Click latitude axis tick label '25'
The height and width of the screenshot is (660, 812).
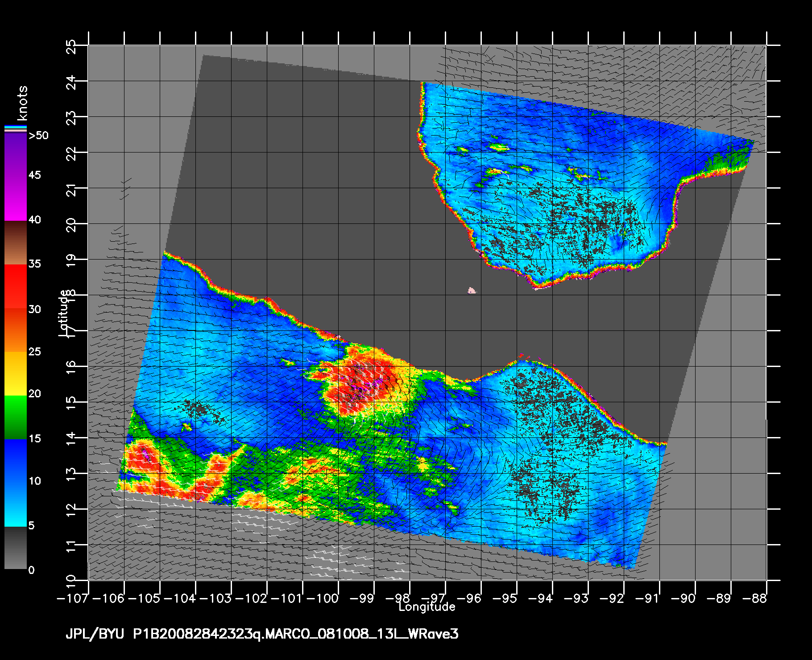71,46
